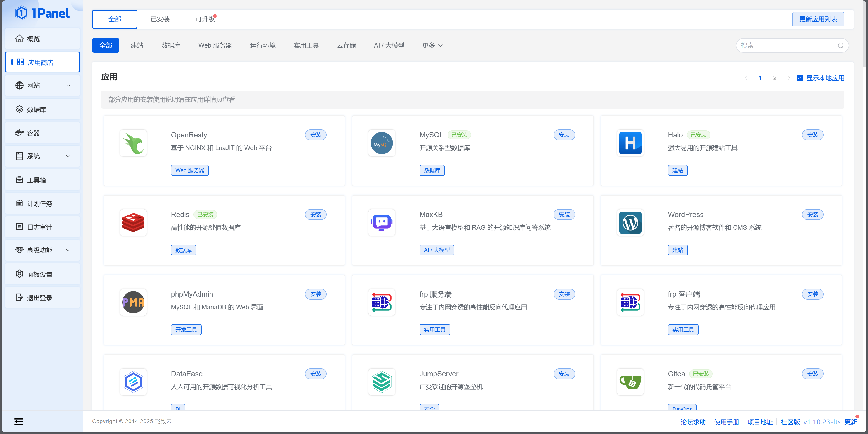Screen dimensions: 868x434
Task: Filter apps by 数据库 category
Action: (170, 45)
